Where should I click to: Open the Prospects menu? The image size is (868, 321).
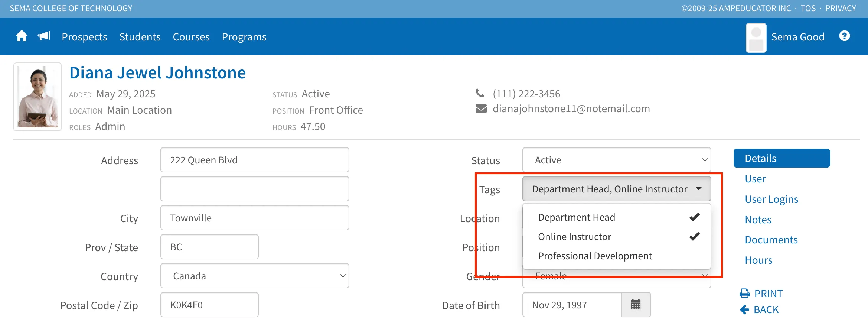pos(85,37)
